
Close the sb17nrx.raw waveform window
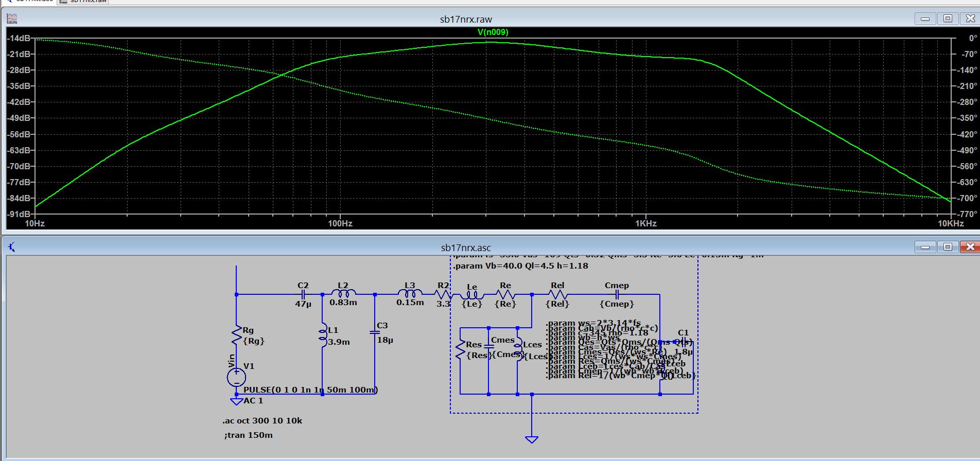tap(970, 19)
